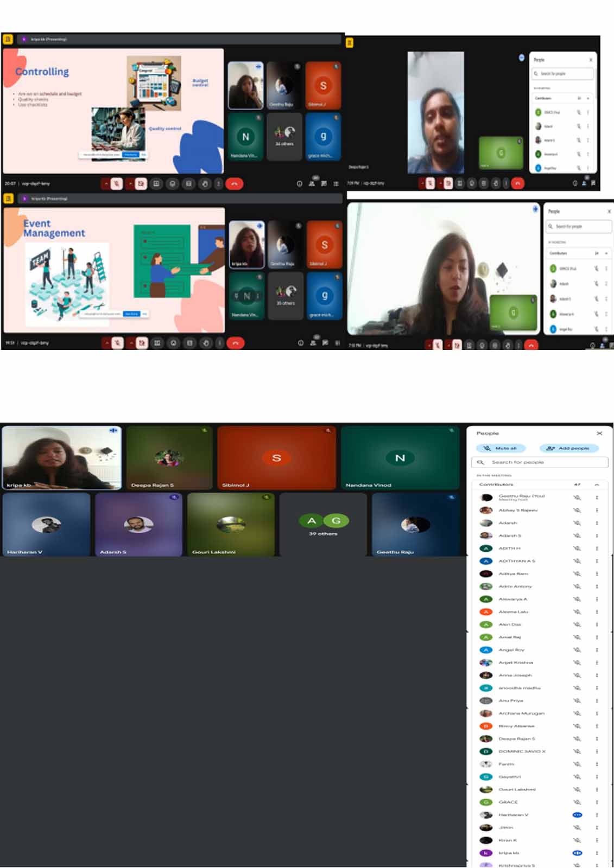Click the raise hand icon under Controlling slide
The height and width of the screenshot is (868, 614).
tap(205, 184)
